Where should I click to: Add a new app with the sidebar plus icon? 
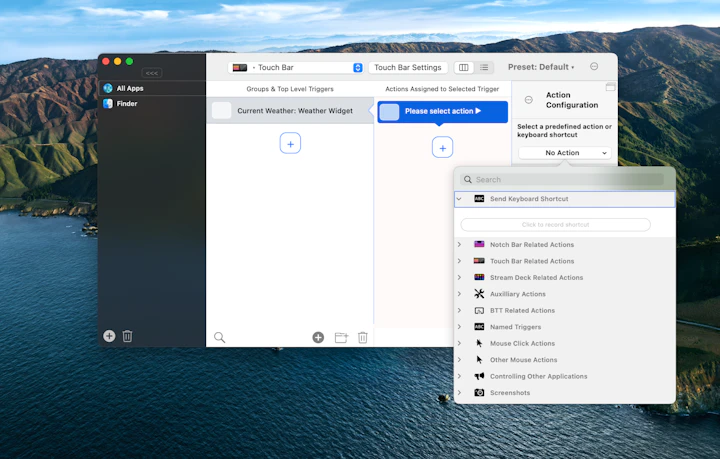coord(109,336)
